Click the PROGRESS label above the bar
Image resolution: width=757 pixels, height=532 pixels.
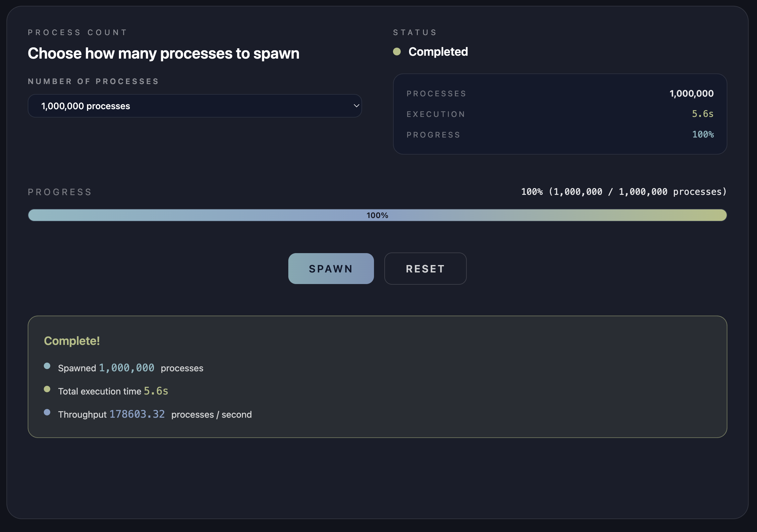tap(60, 192)
